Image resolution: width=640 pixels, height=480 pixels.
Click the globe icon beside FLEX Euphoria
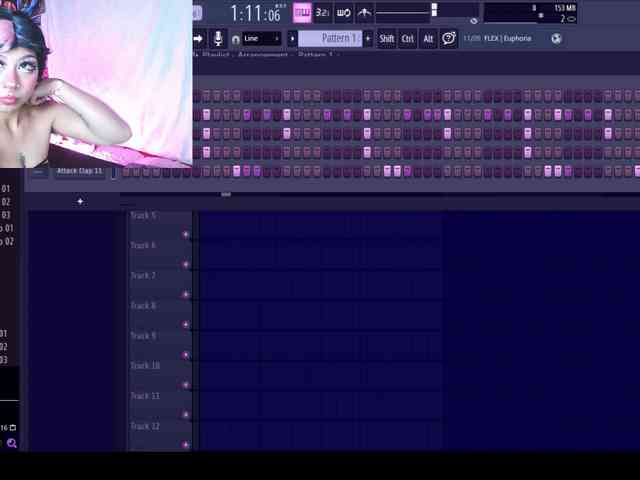coord(556,39)
